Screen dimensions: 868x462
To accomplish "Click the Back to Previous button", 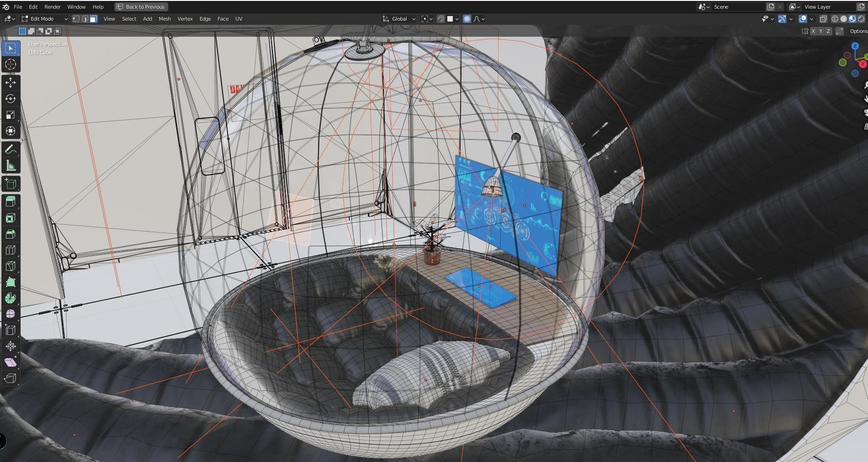I will [x=140, y=7].
